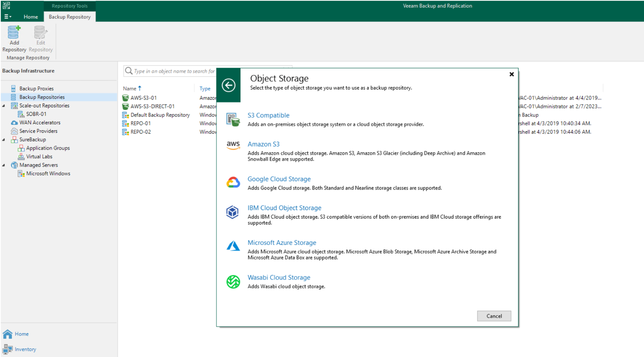The width and height of the screenshot is (644, 357).
Task: Select Backup Repositories tree node
Action: coord(42,97)
